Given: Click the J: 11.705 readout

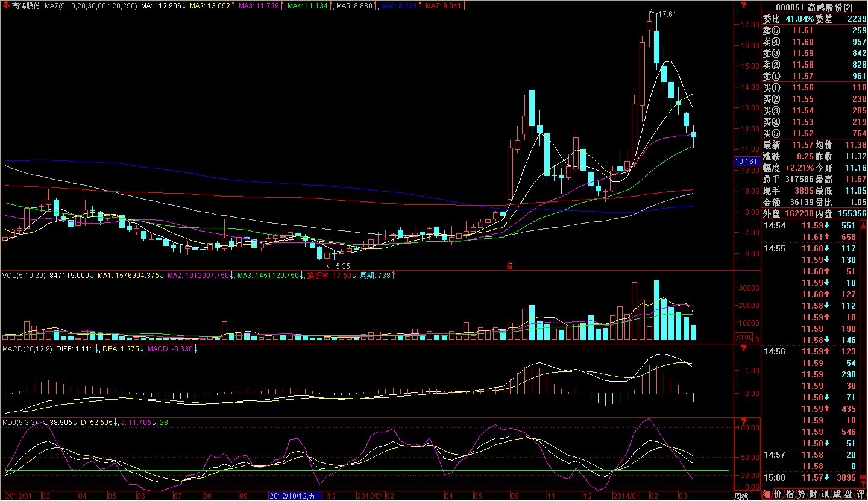Looking at the screenshot, I should pyautogui.click(x=135, y=422).
